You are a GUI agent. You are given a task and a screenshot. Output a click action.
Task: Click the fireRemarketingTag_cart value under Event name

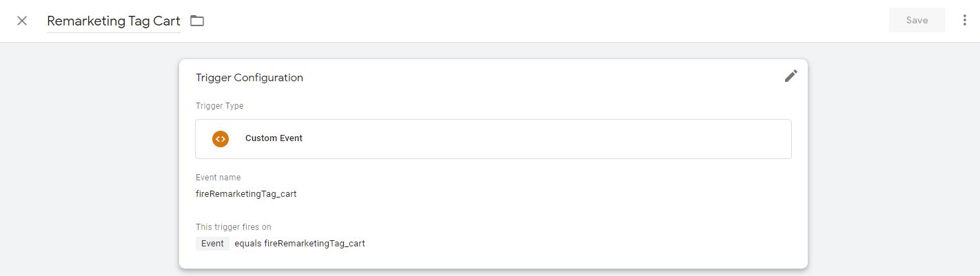pos(246,193)
